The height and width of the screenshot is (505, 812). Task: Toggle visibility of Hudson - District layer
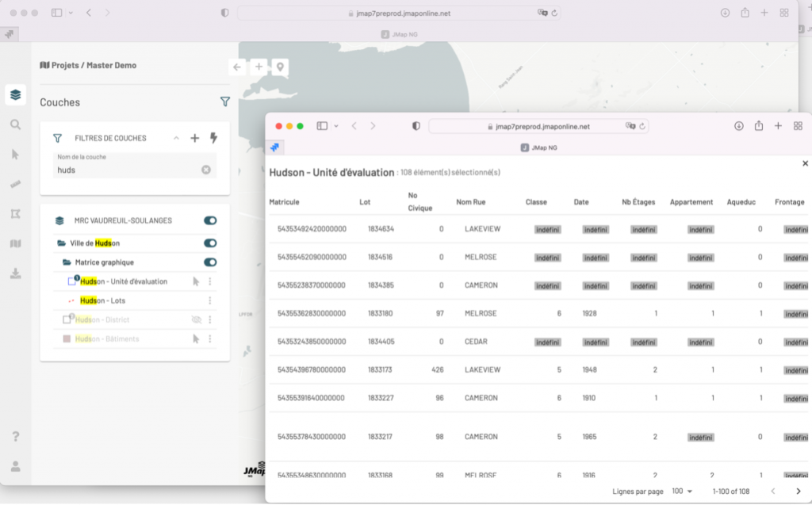tap(197, 319)
